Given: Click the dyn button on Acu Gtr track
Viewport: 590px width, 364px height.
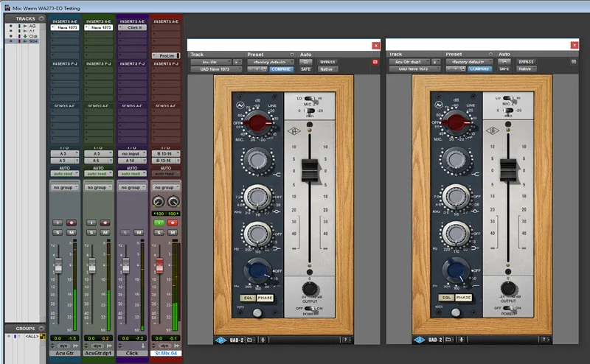Looking at the screenshot, I should tap(63, 346).
